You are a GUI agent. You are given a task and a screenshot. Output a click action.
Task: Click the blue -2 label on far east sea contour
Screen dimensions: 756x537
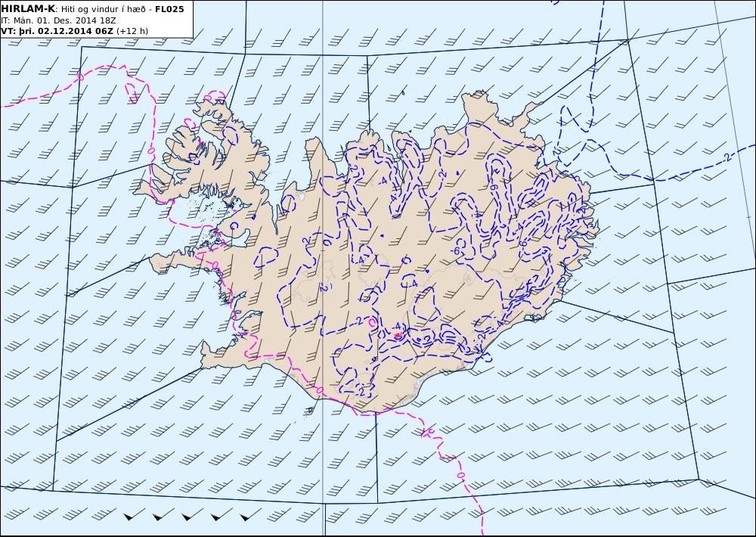728,157
